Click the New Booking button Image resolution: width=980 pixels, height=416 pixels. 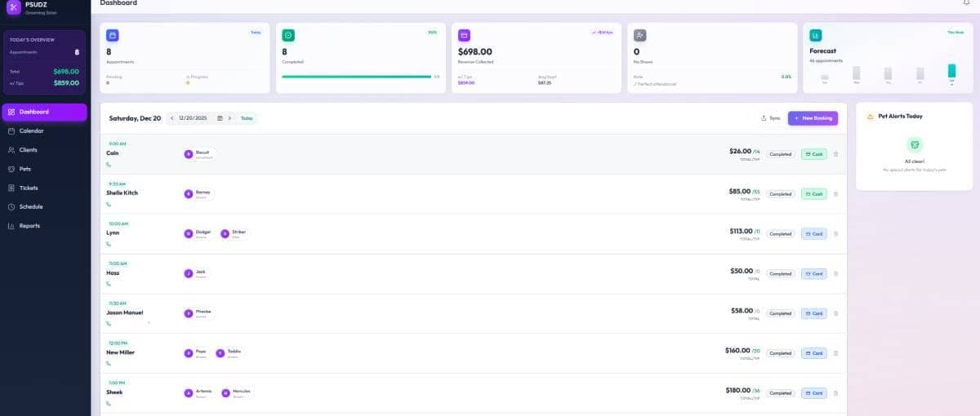(x=813, y=118)
